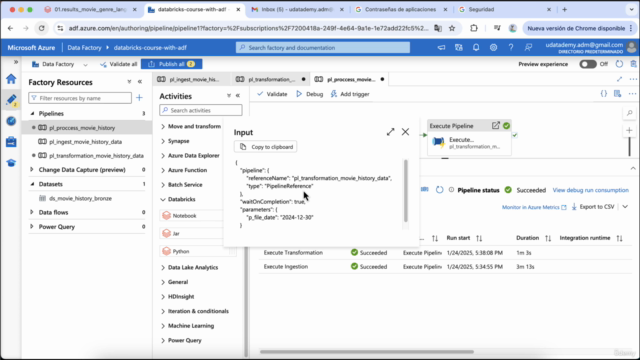Close the Input dialog
640x360 pixels.
405,132
